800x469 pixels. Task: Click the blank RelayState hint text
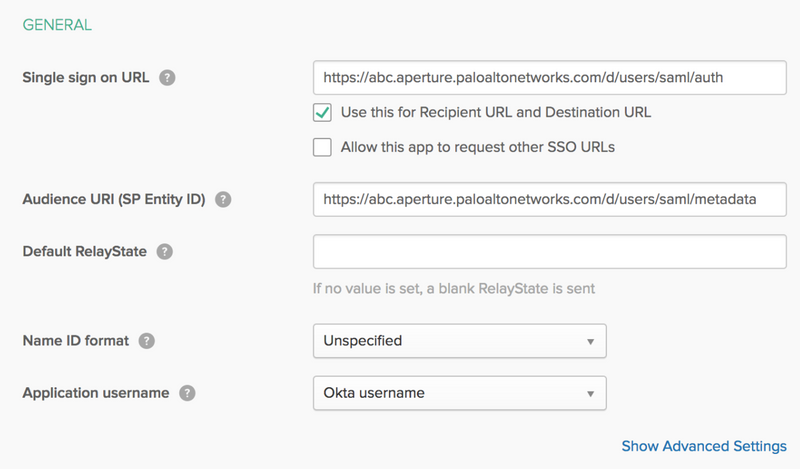coord(454,289)
